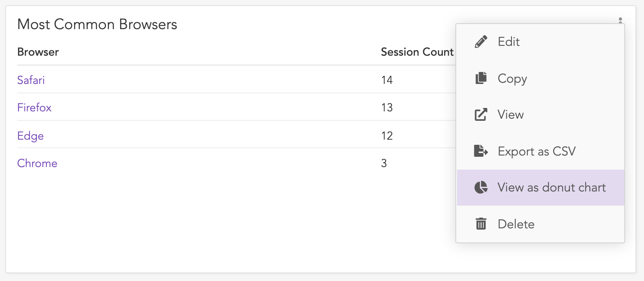
Task: Click the Browser column header
Action: pyautogui.click(x=38, y=52)
